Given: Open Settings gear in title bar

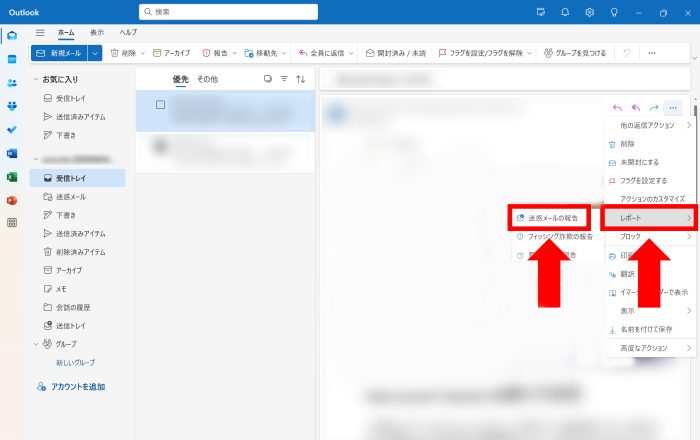Looking at the screenshot, I should pos(590,12).
